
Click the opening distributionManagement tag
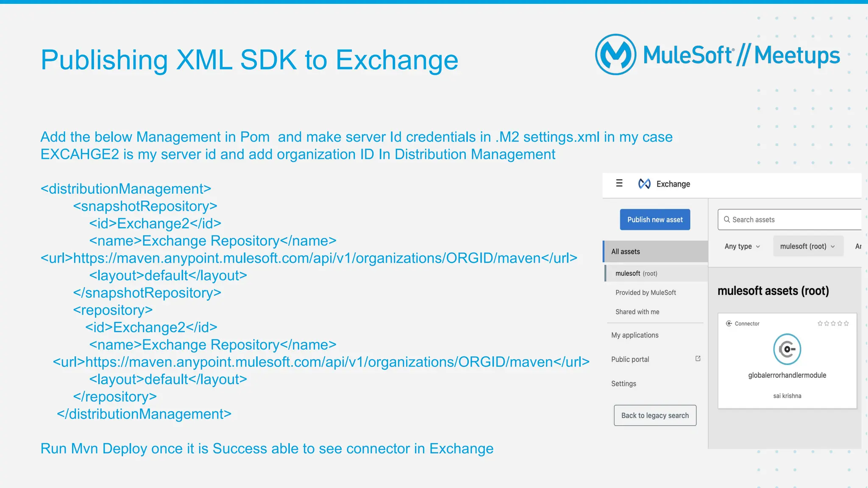[x=126, y=189]
